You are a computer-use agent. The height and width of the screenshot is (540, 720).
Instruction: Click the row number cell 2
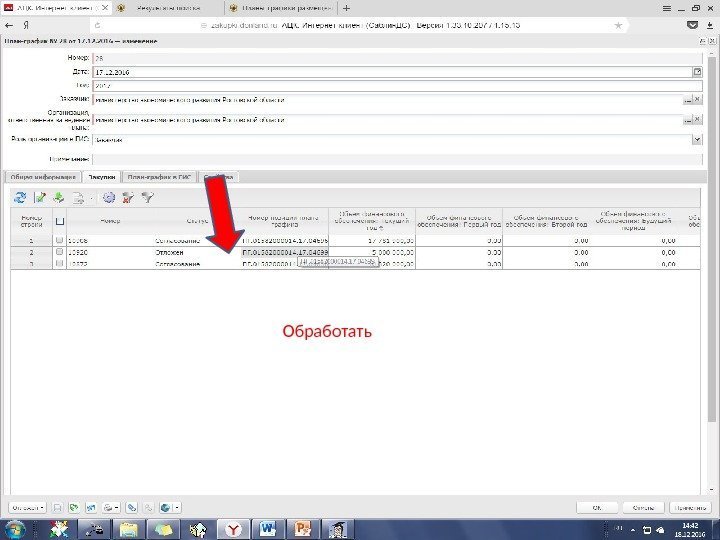(31, 252)
